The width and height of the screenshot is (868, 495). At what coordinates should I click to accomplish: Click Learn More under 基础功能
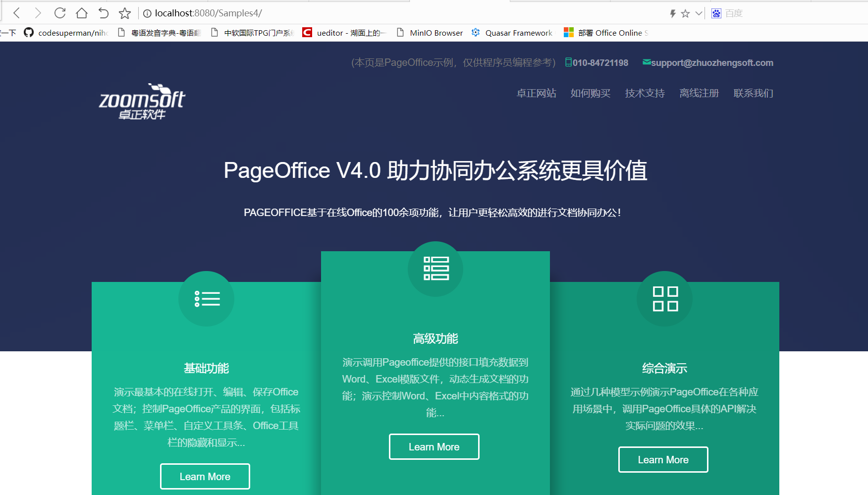pyautogui.click(x=205, y=477)
